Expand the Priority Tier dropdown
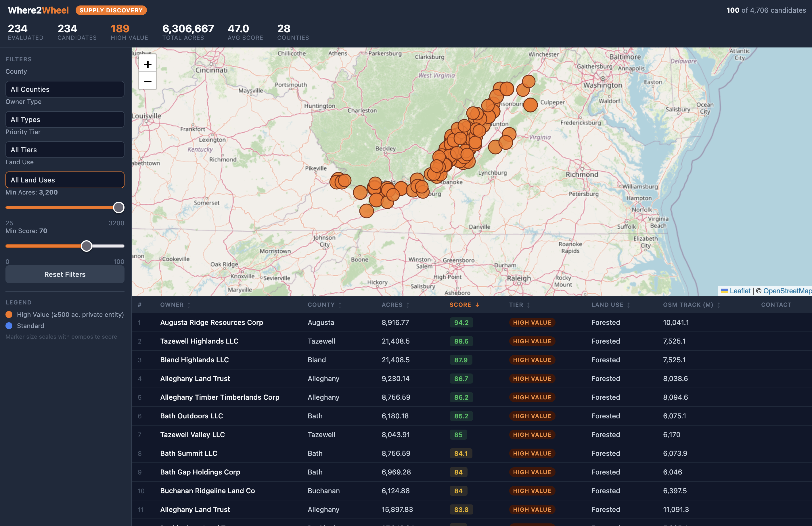Image resolution: width=812 pixels, height=526 pixels. 65,150
